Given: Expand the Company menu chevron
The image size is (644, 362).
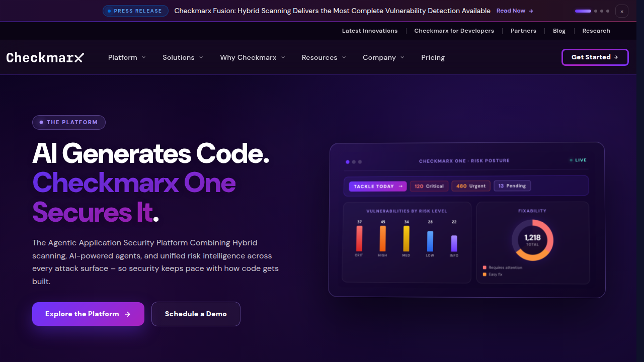Looking at the screenshot, I should click(x=403, y=57).
